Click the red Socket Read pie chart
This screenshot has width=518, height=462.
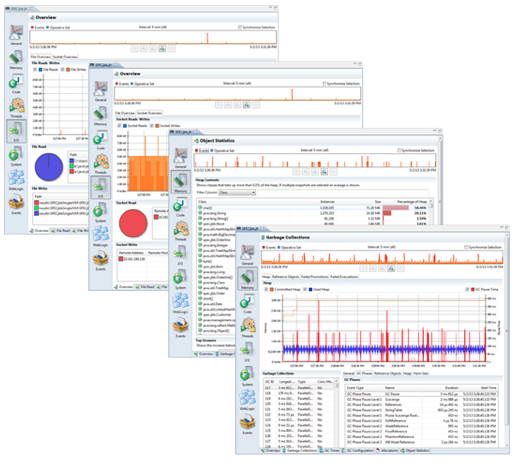click(133, 223)
